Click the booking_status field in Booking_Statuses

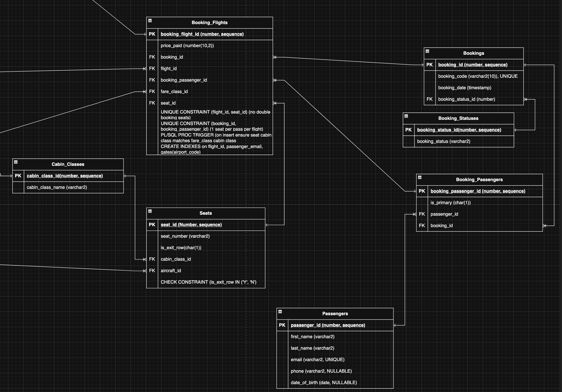pyautogui.click(x=444, y=141)
